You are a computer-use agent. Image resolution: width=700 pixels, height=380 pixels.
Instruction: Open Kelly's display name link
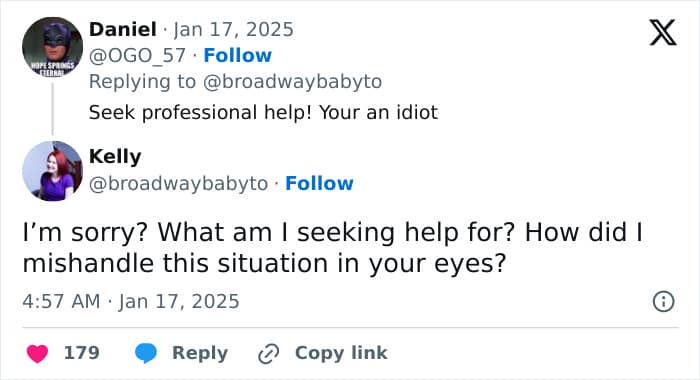[115, 157]
